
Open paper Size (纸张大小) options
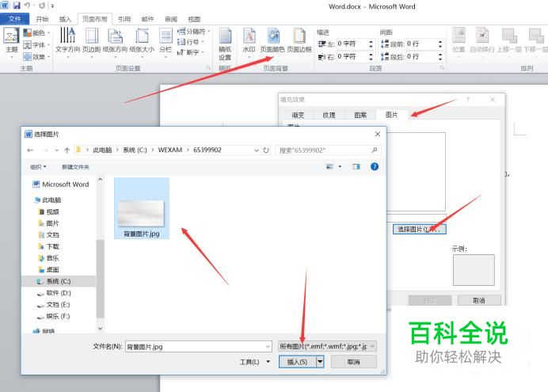142,41
